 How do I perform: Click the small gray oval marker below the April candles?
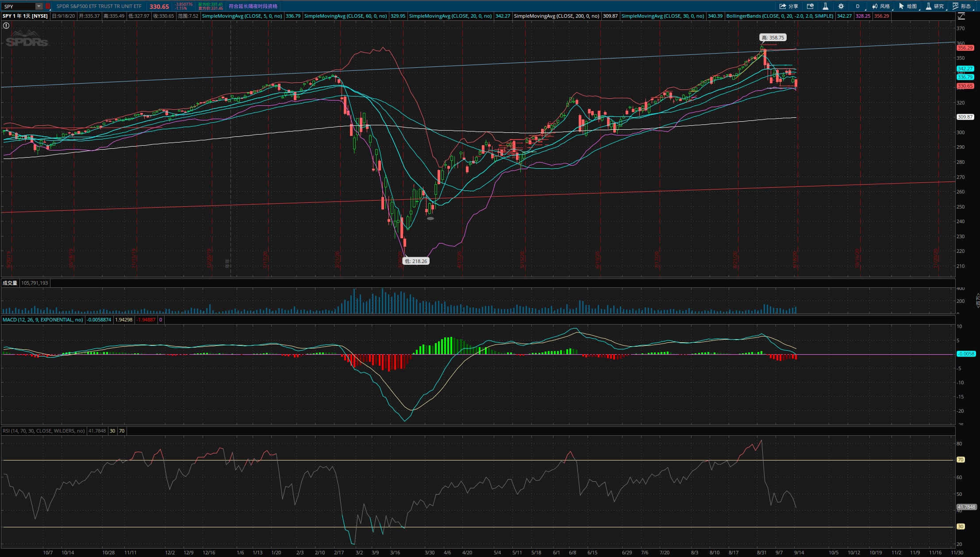pyautogui.click(x=430, y=218)
